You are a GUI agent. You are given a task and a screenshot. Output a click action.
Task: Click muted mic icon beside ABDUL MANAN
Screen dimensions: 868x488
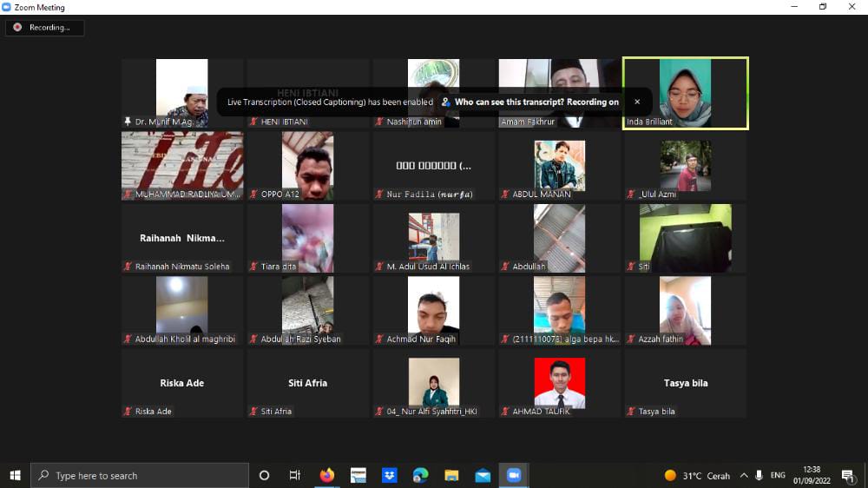(505, 195)
